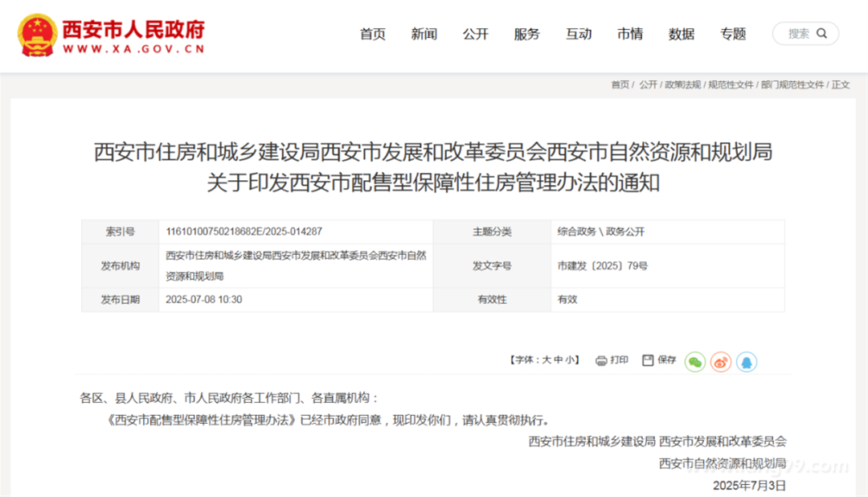This screenshot has width=868, height=497.
Task: Go to 规范性文件 in the breadcrumb
Action: click(x=731, y=84)
